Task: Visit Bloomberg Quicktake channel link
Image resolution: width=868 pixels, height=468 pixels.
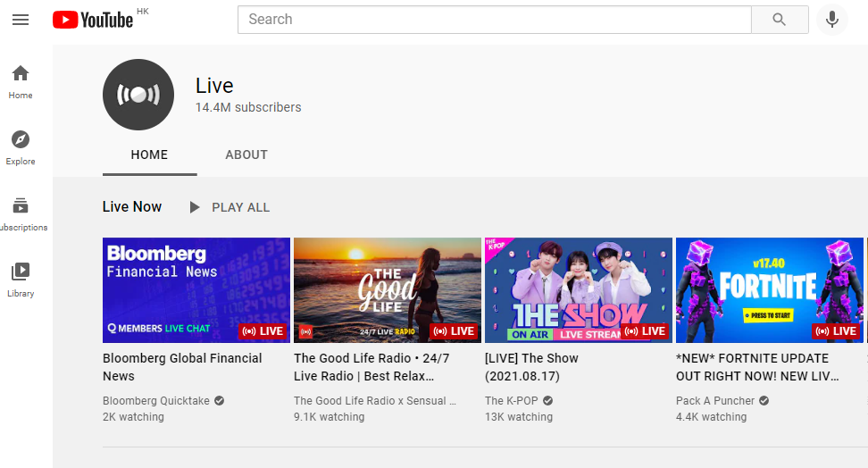Action: pyautogui.click(x=156, y=400)
